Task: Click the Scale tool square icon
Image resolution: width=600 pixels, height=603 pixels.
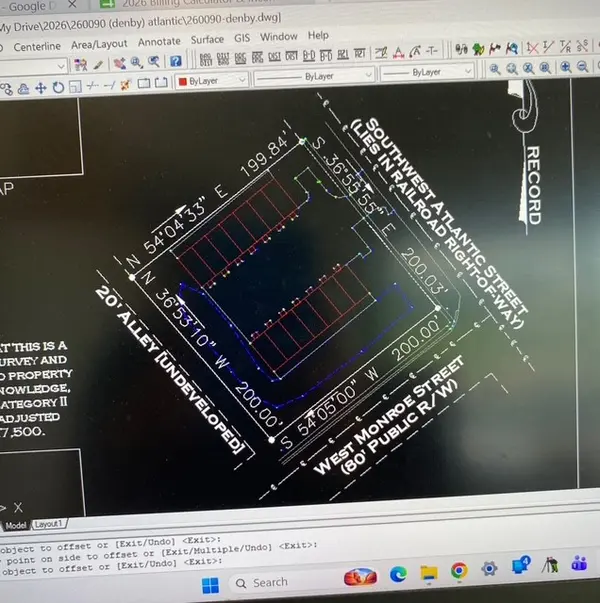Action: [x=75, y=87]
